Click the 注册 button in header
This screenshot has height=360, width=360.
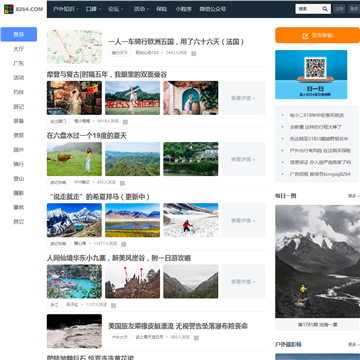click(340, 9)
